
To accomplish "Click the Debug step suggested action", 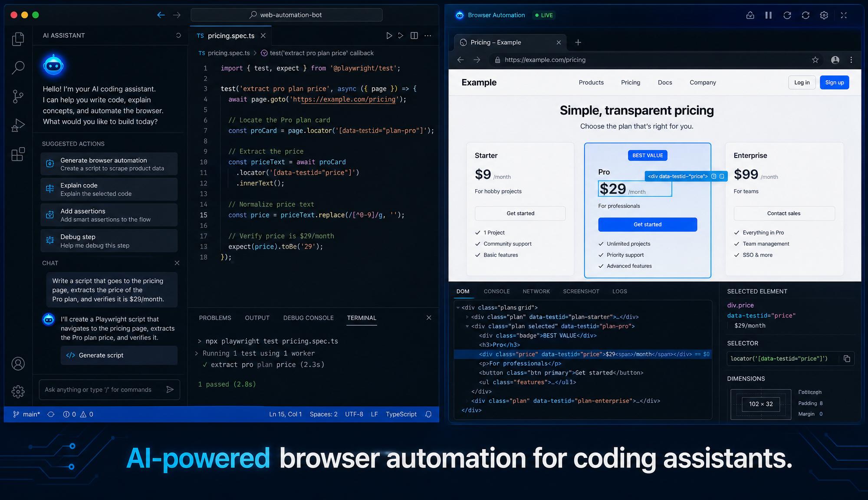I will click(x=109, y=240).
